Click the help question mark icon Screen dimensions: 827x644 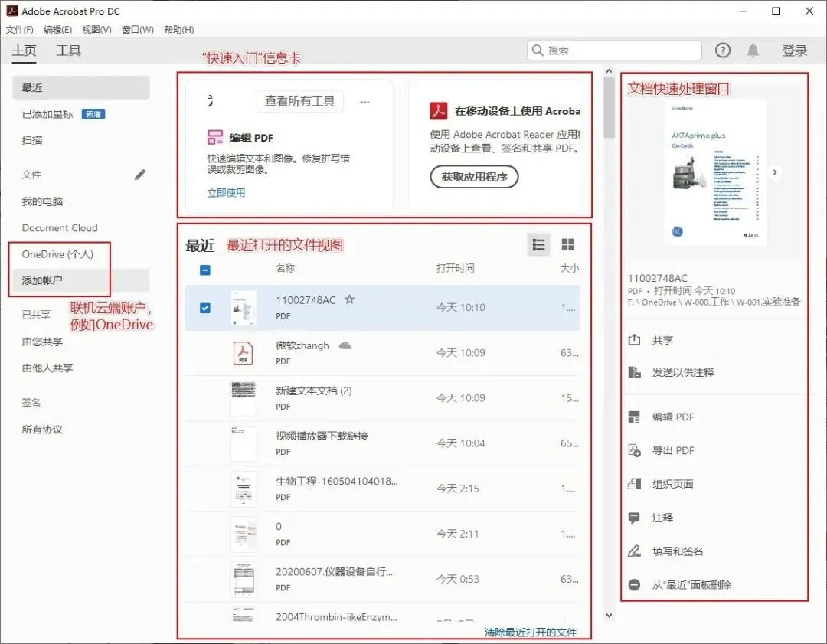point(723,50)
